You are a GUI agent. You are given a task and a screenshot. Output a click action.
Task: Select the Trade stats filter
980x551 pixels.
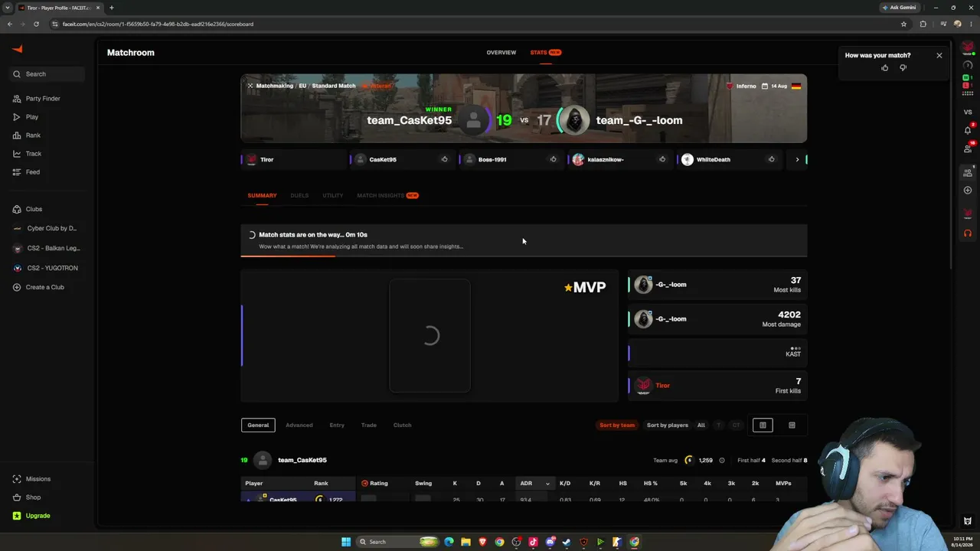coord(368,425)
